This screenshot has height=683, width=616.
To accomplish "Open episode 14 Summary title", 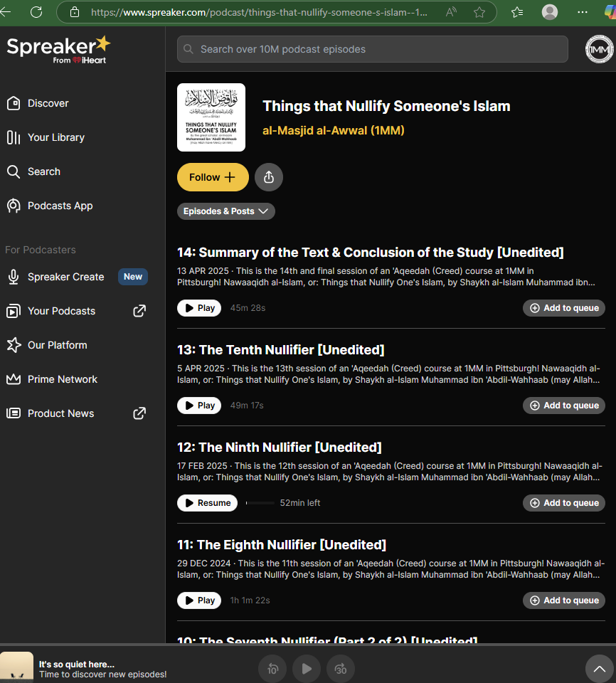I will click(x=371, y=253).
